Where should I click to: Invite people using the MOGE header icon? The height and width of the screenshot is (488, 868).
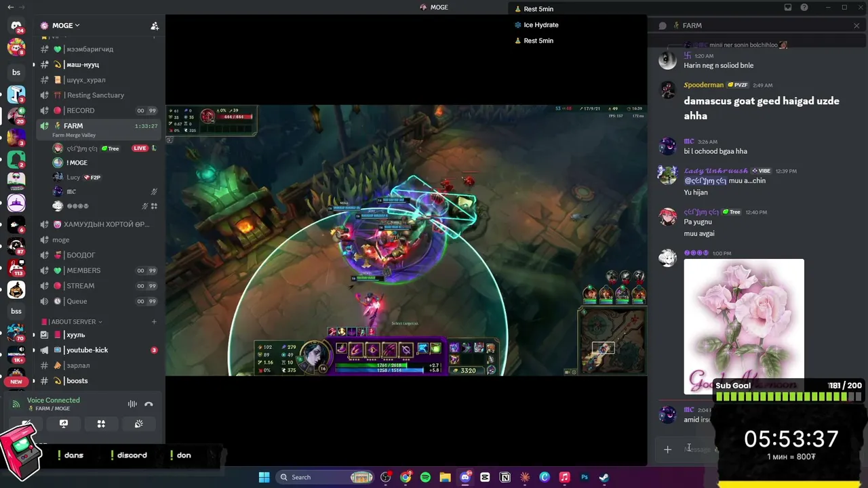click(x=155, y=26)
